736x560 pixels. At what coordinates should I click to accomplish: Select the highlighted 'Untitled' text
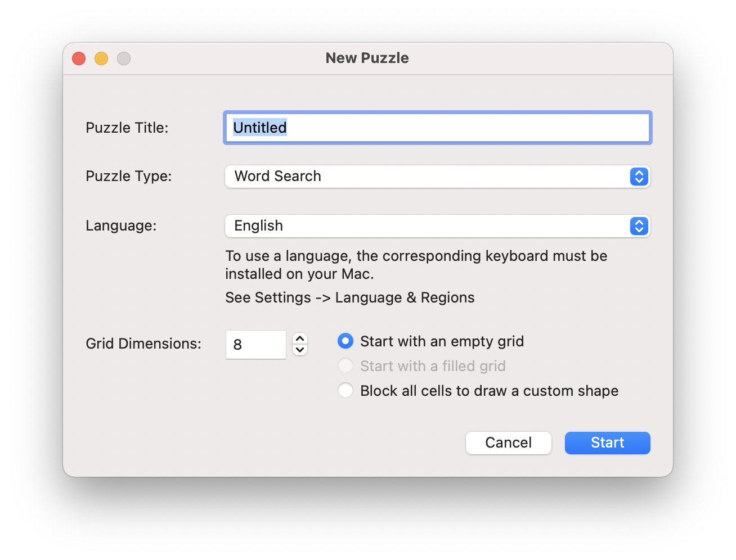coord(259,128)
